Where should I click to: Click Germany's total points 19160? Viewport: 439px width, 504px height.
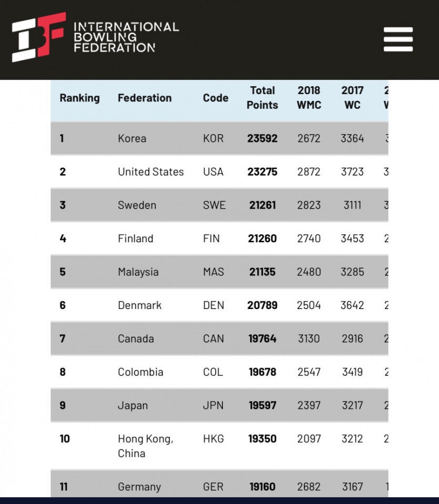[262, 487]
